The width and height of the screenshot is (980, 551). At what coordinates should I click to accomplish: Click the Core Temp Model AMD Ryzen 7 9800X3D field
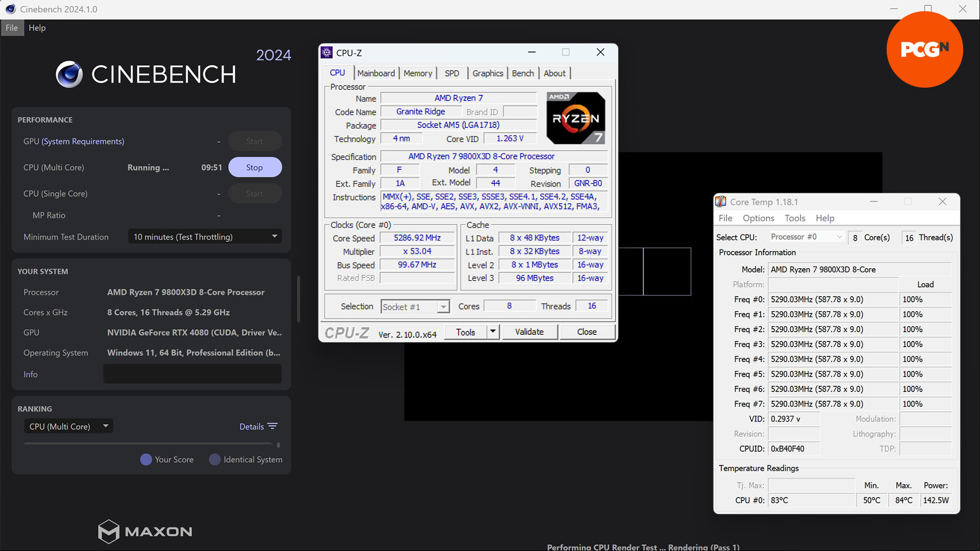(860, 269)
